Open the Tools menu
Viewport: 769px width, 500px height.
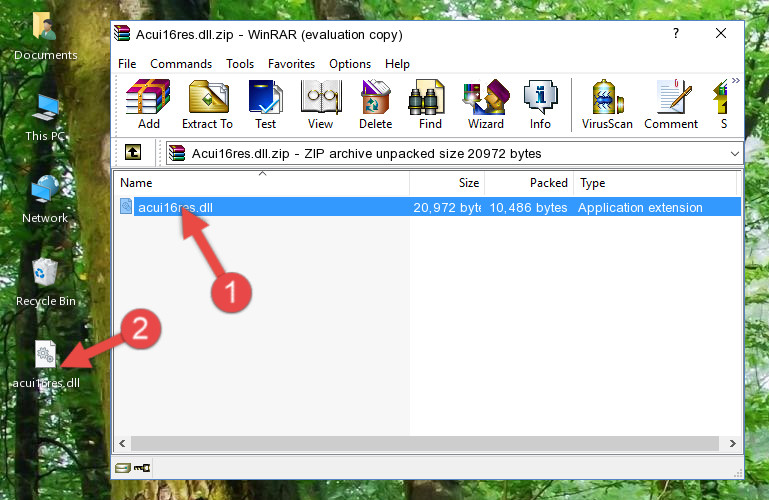point(240,64)
